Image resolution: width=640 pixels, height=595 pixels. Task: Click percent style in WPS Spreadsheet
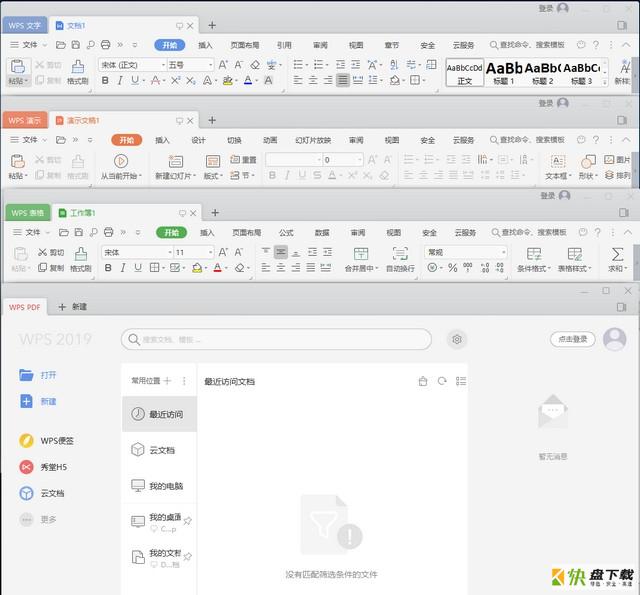[452, 268]
